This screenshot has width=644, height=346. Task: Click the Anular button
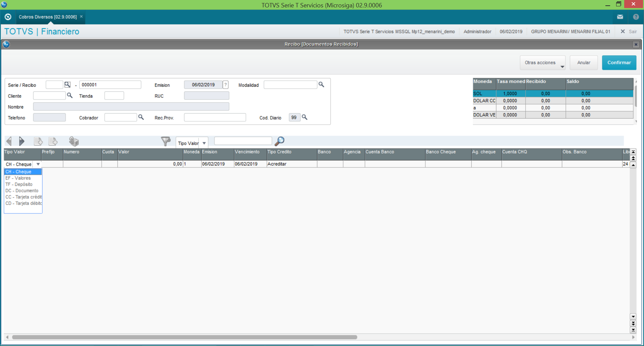tap(584, 63)
